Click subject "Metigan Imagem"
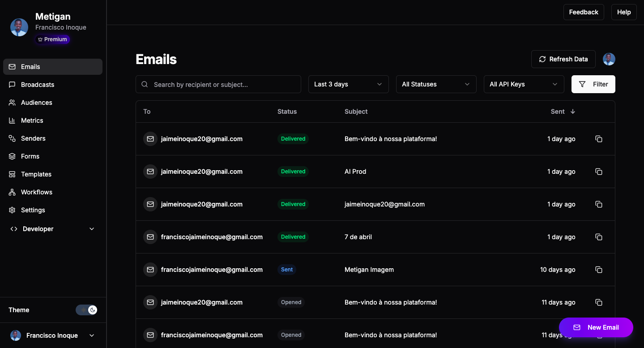 369,270
